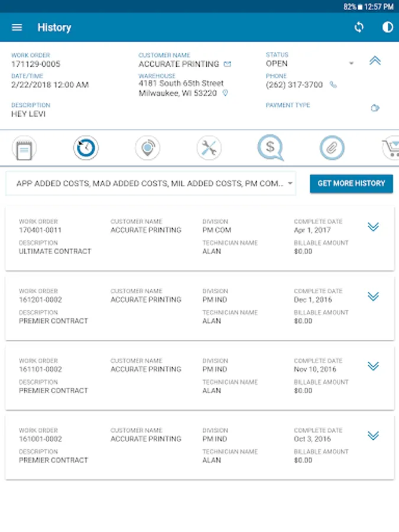The width and height of the screenshot is (399, 532).
Task: Call customer using phone icon
Action: point(333,85)
